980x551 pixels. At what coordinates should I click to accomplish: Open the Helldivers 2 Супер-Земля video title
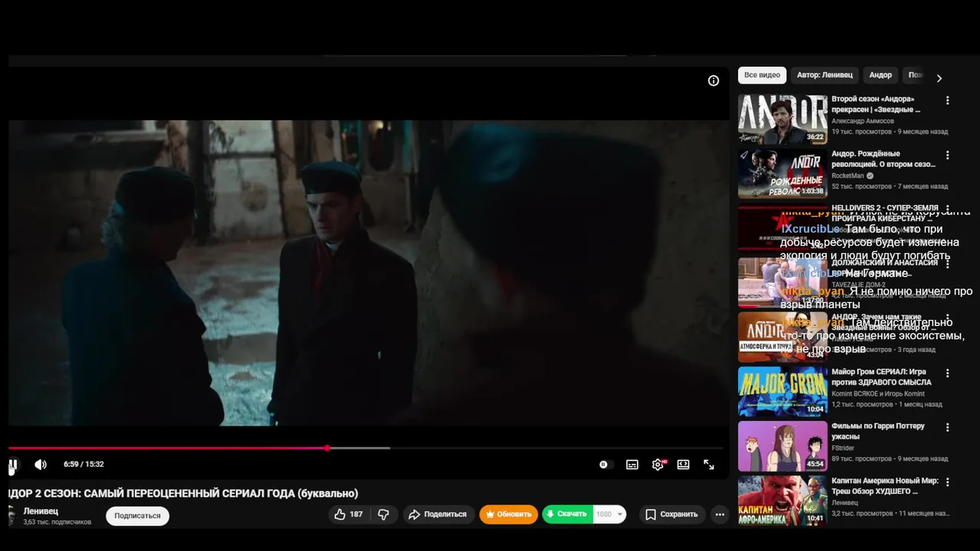click(x=884, y=213)
